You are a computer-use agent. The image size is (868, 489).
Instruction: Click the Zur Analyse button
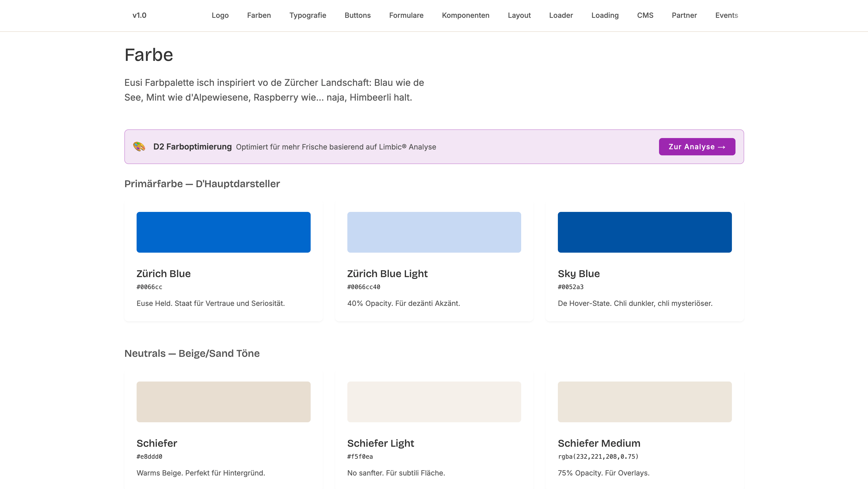click(697, 146)
